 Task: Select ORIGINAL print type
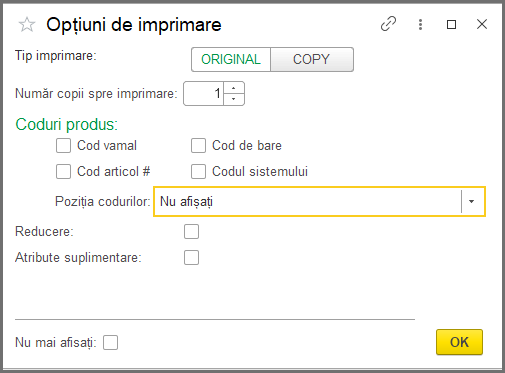[231, 59]
